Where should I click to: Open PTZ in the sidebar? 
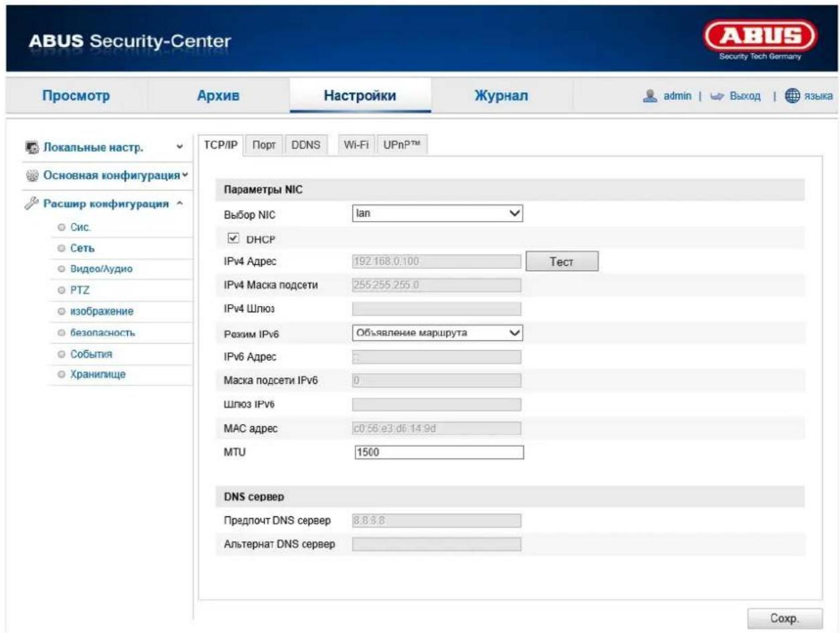(80, 290)
